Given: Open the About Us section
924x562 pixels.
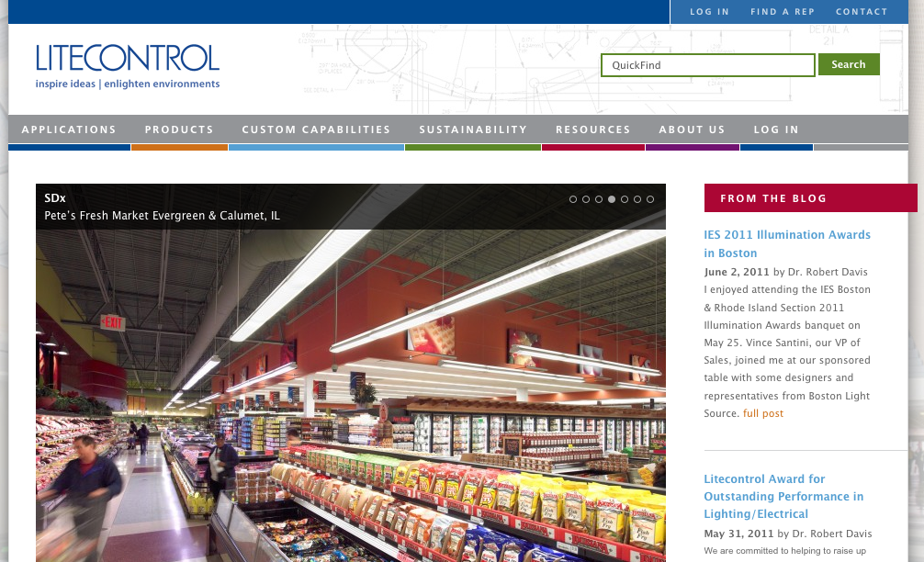Looking at the screenshot, I should (693, 129).
